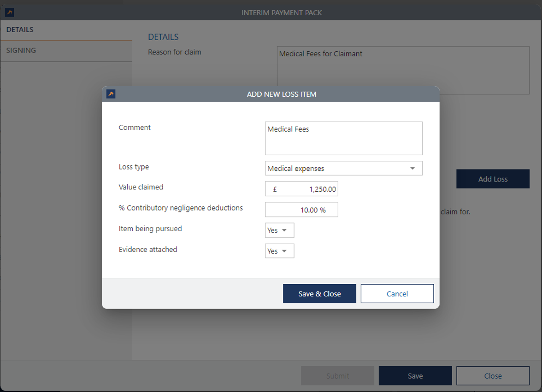
Task: Cancel the new loss item dialog
Action: tap(397, 294)
